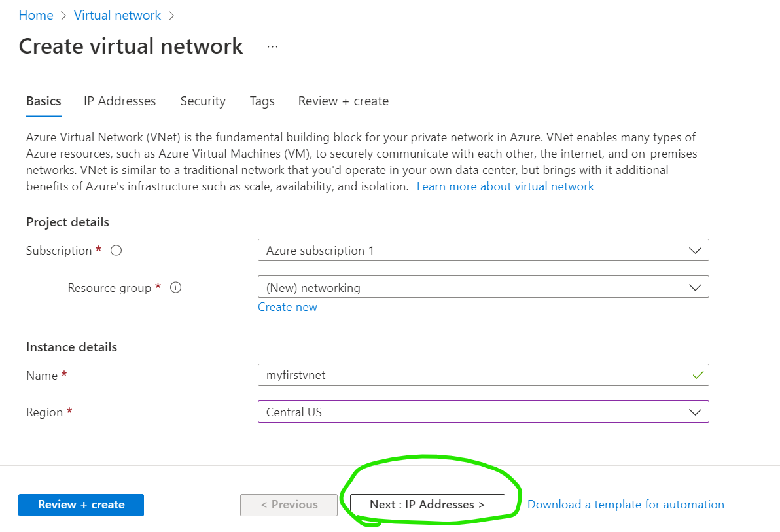Click the Resource group field label
780x532 pixels.
point(109,288)
